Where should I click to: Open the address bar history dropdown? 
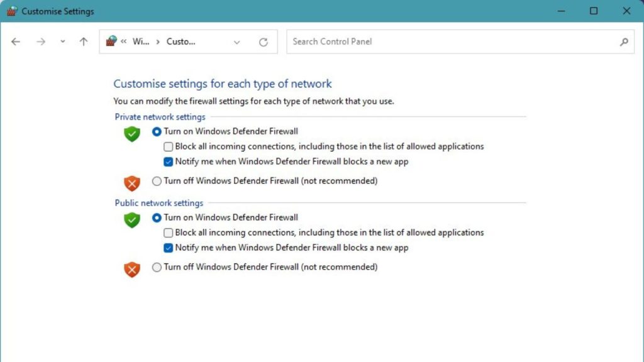(236, 42)
